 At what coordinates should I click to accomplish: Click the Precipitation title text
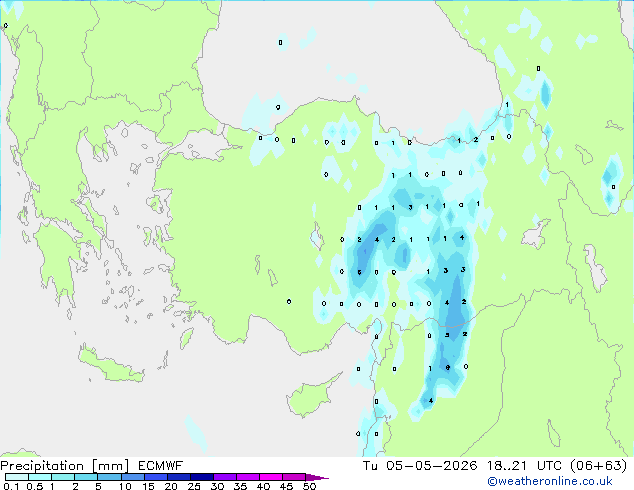coord(42,466)
